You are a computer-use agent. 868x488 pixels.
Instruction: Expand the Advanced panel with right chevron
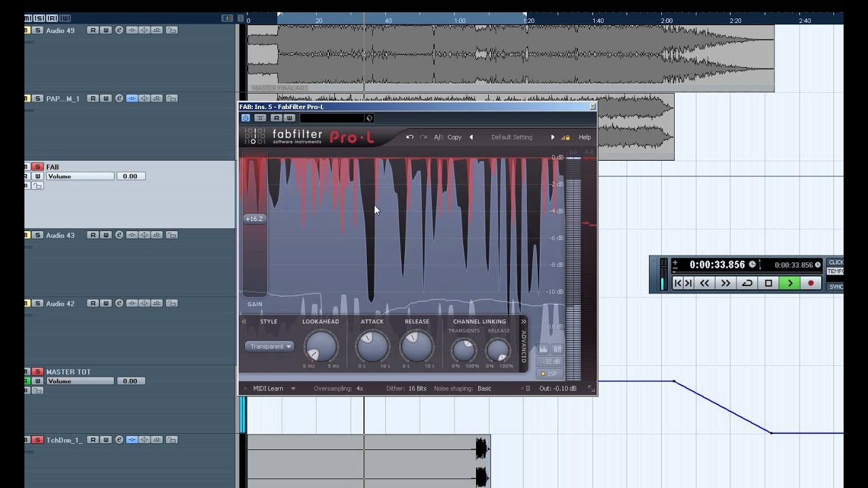524,321
